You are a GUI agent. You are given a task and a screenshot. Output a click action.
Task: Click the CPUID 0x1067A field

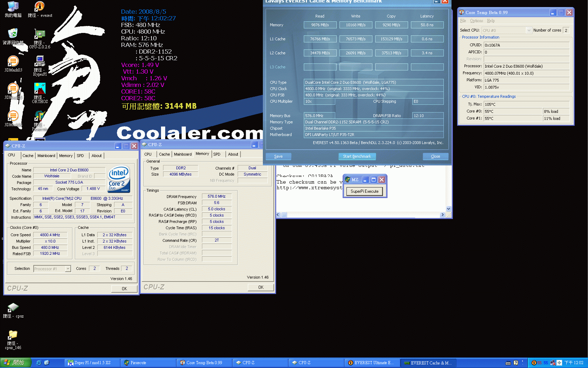(526, 45)
